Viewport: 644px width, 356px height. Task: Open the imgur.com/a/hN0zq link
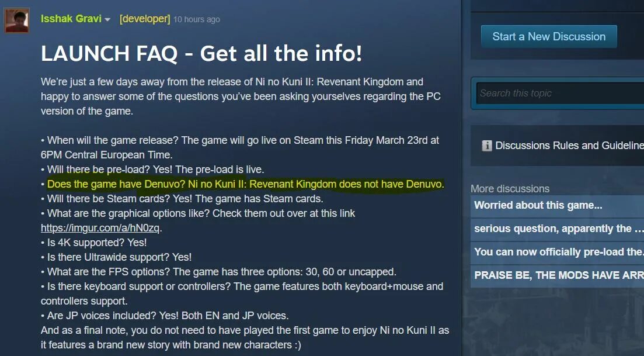click(x=100, y=228)
